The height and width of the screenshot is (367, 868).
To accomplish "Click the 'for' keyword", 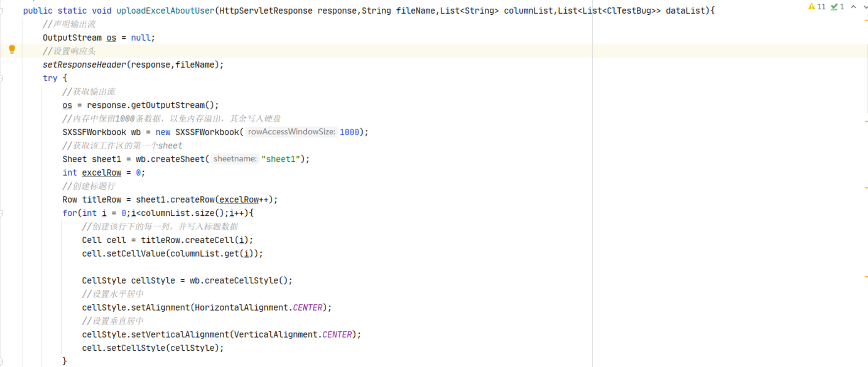I will pos(70,213).
